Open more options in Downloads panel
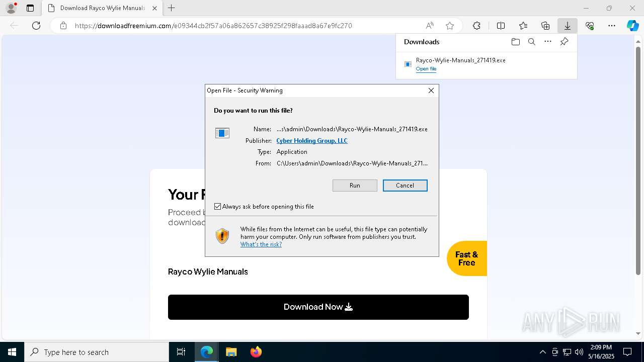 pyautogui.click(x=548, y=42)
